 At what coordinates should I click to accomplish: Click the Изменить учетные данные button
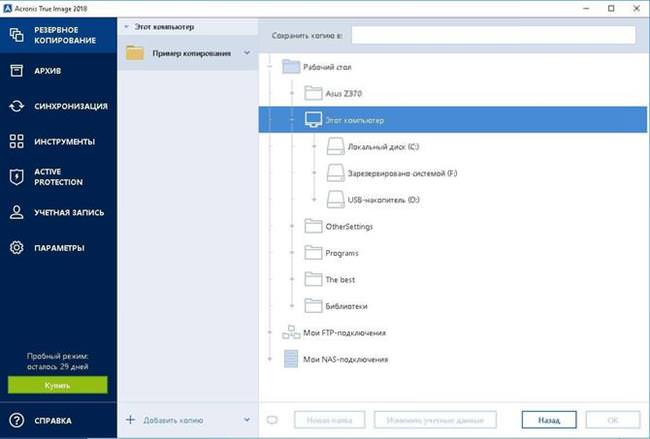point(435,420)
